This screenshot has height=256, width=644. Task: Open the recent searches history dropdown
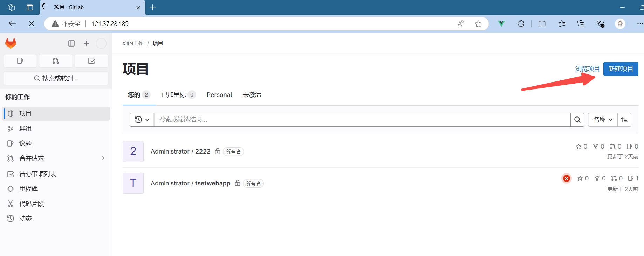(142, 120)
